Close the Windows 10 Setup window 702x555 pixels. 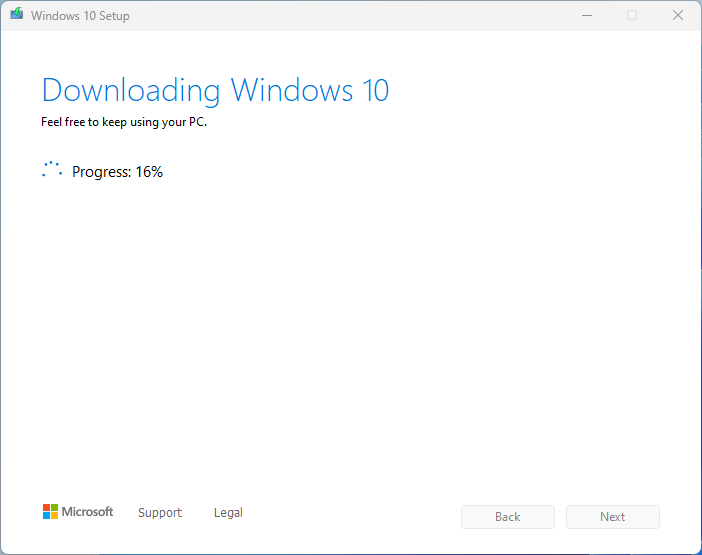coord(678,16)
